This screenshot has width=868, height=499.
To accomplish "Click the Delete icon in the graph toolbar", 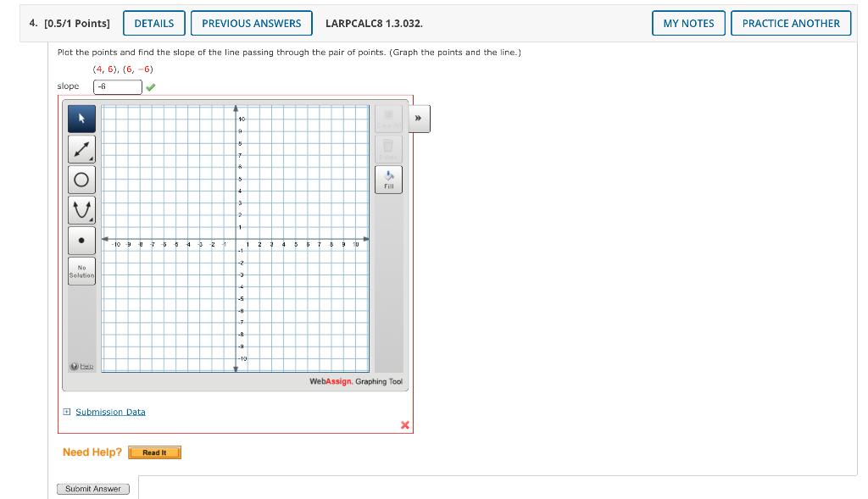I will tap(388, 148).
